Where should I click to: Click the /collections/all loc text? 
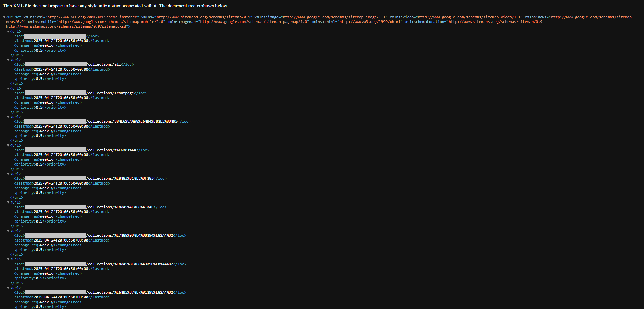point(104,64)
